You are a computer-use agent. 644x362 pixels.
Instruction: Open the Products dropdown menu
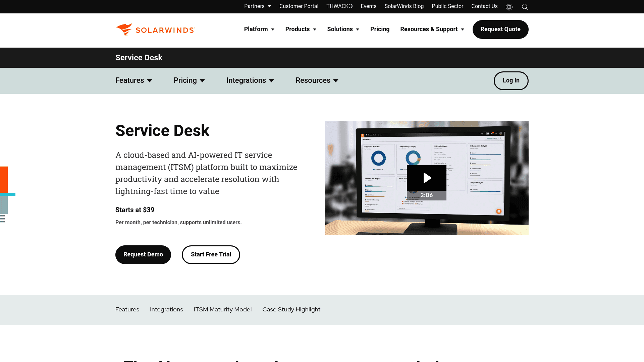301,29
